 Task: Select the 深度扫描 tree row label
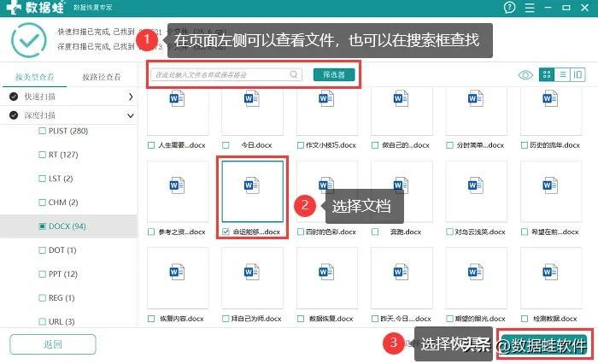point(39,114)
